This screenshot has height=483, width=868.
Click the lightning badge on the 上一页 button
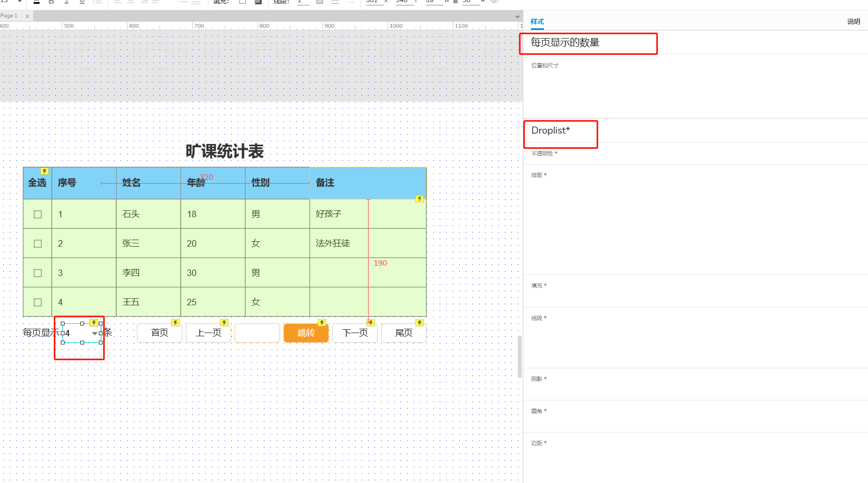click(x=224, y=323)
